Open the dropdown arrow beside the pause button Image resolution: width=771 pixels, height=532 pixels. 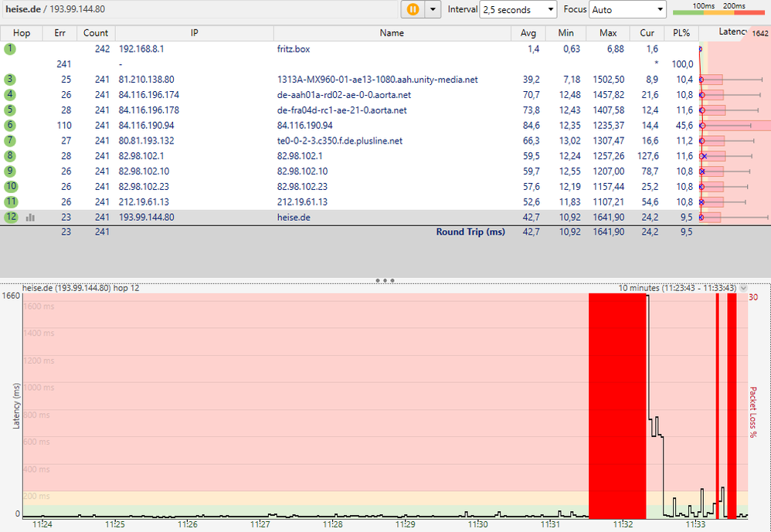[x=433, y=9]
